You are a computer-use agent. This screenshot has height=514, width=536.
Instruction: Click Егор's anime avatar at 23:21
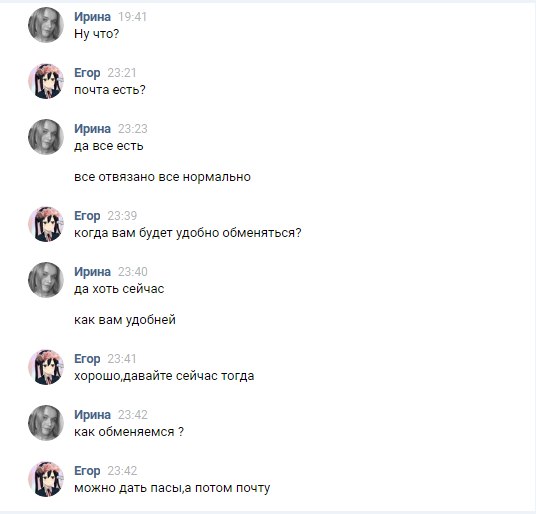[x=46, y=81]
